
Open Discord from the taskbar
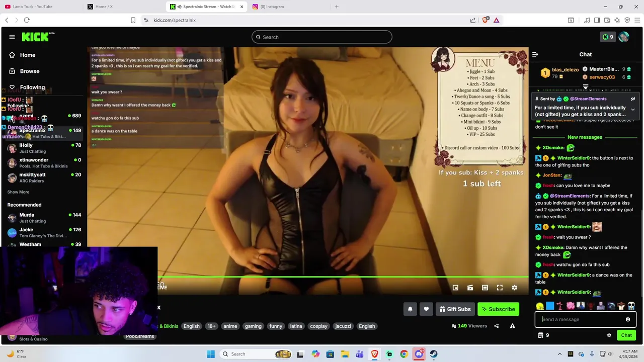(419, 354)
